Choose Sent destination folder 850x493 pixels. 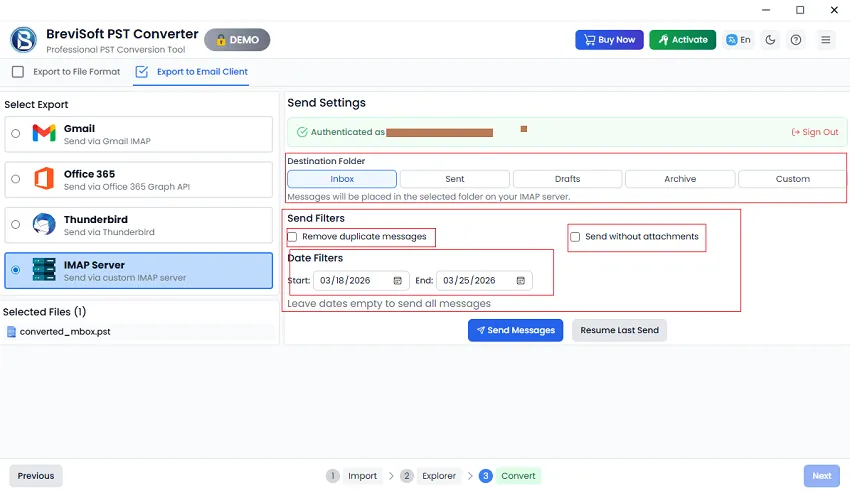pos(455,179)
